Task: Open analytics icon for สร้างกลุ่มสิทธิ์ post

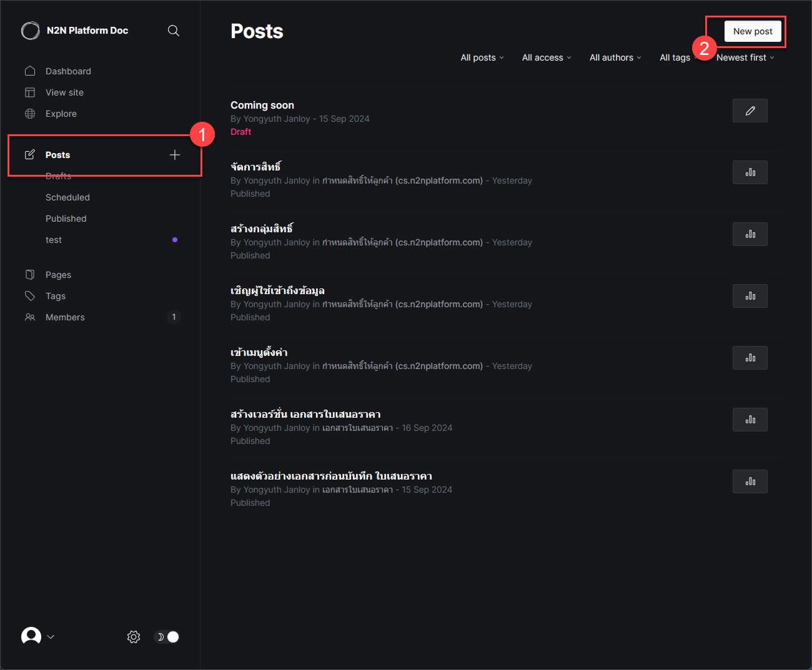Action: click(x=750, y=234)
